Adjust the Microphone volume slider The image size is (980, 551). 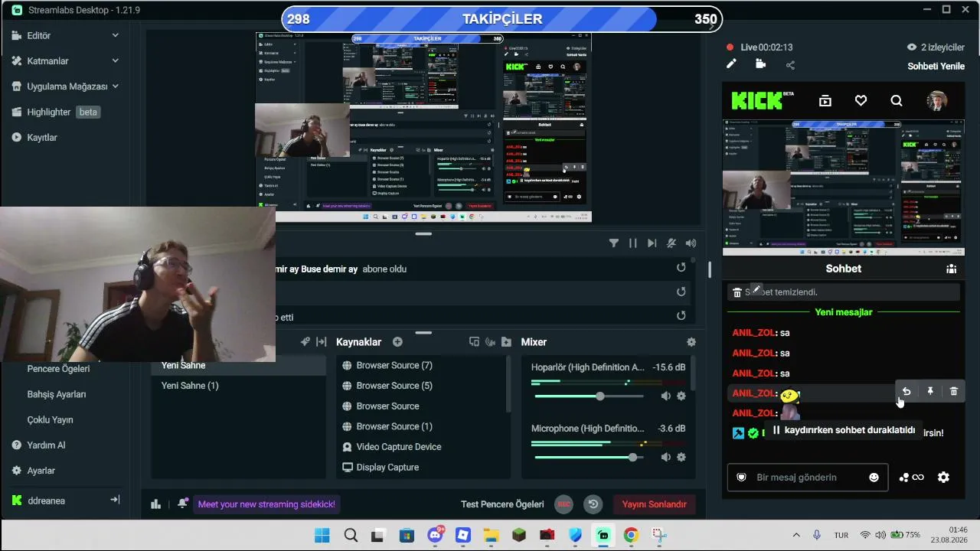[x=589, y=458]
